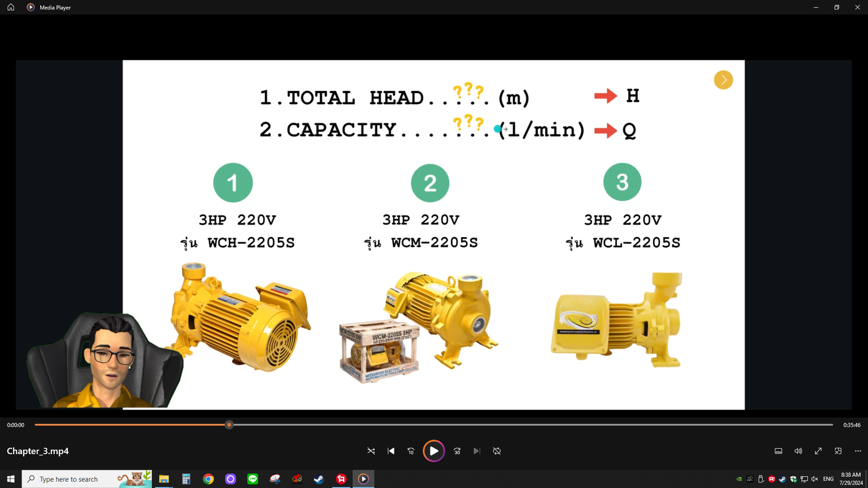Open the volume control
Viewport: 868px width, 488px height.
click(798, 451)
